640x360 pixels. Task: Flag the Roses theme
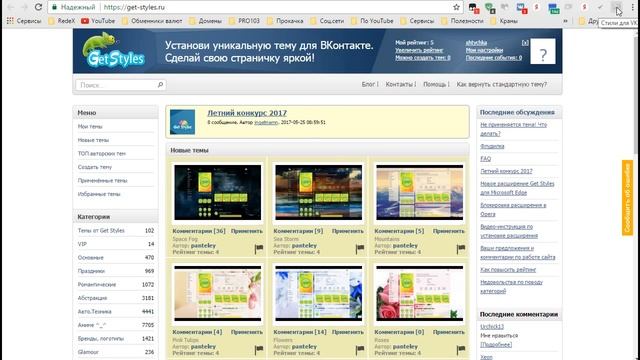(461, 349)
